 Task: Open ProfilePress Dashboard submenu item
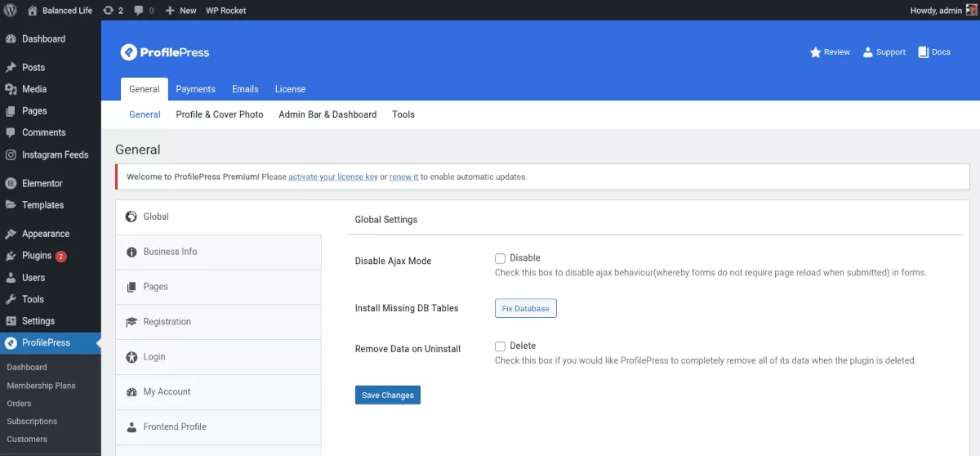coord(27,367)
